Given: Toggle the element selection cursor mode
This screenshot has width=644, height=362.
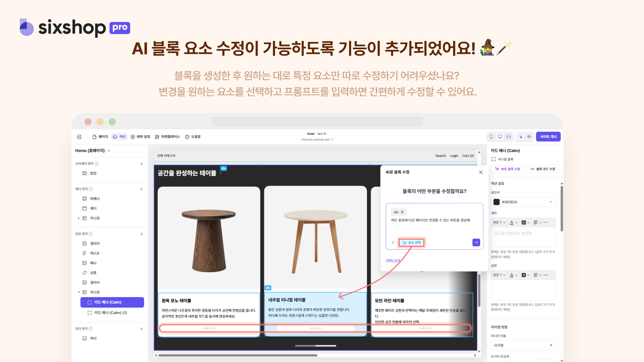Looking at the screenshot, I should pyautogui.click(x=520, y=137).
